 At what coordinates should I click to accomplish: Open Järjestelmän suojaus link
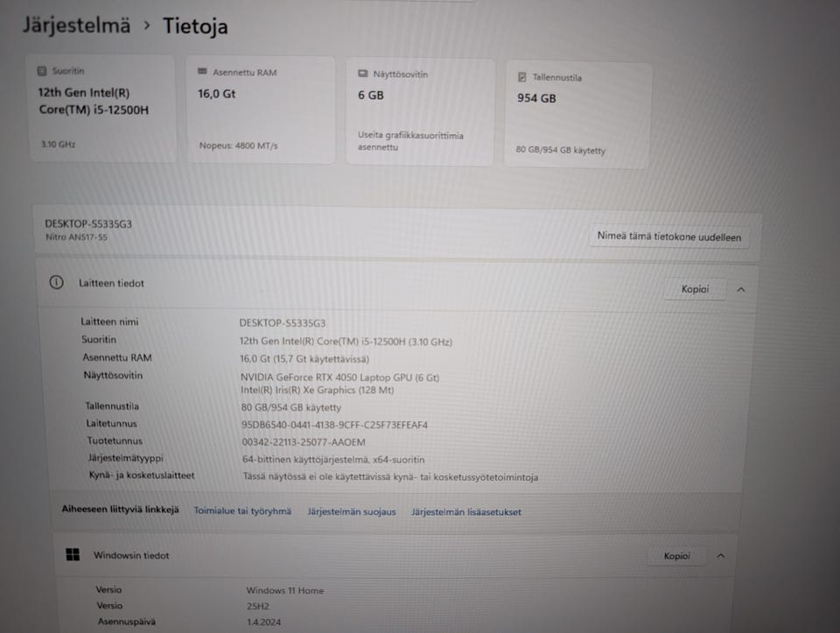tap(352, 511)
